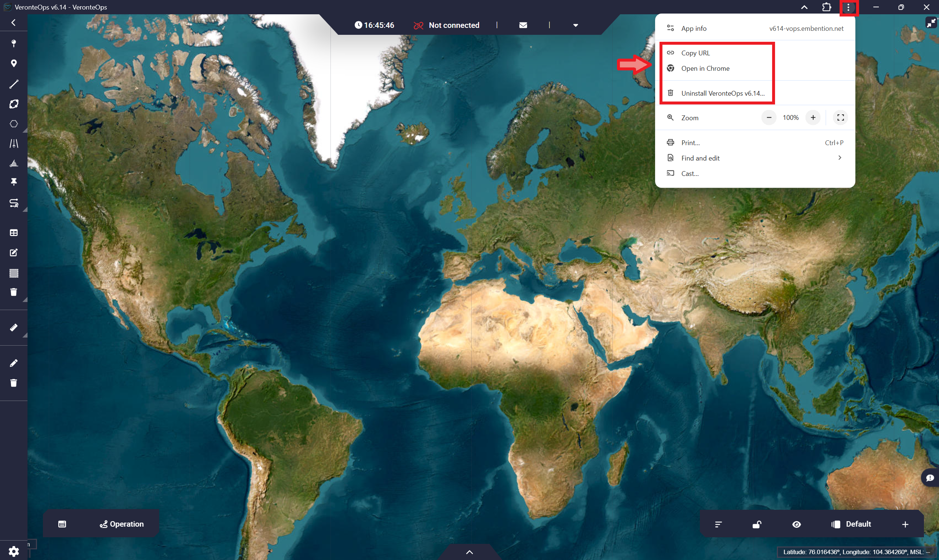Click the pushpin tool in sidebar
Screen dimensions: 939x560
[x=14, y=182]
